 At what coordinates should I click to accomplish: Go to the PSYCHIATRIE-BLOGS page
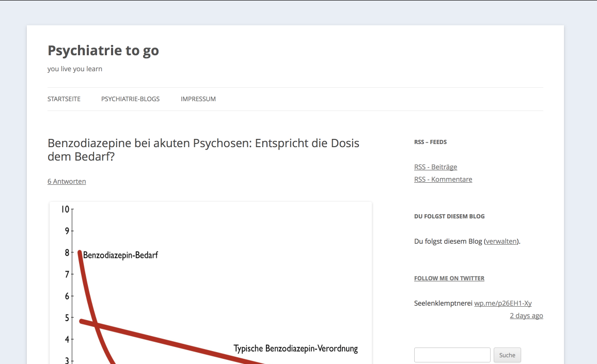click(130, 99)
